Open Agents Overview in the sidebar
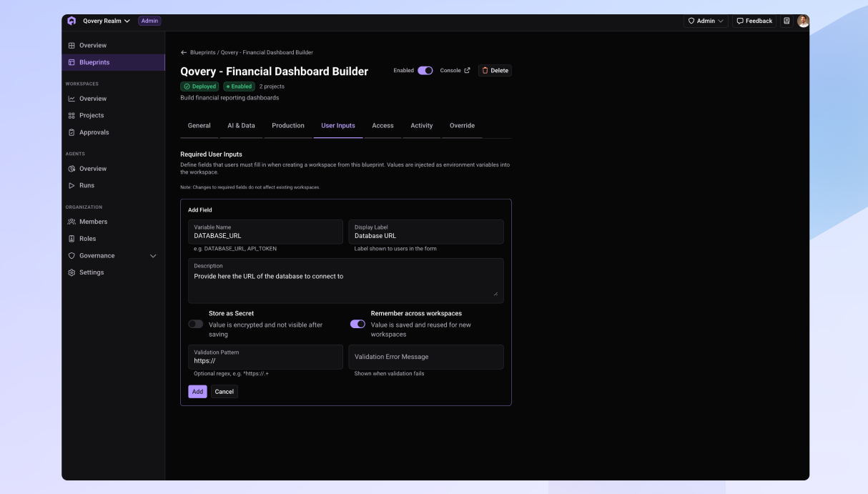The image size is (868, 494). [x=113, y=169]
